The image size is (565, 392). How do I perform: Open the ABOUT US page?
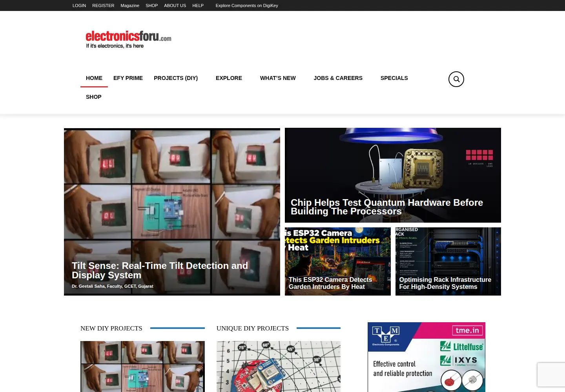175,5
